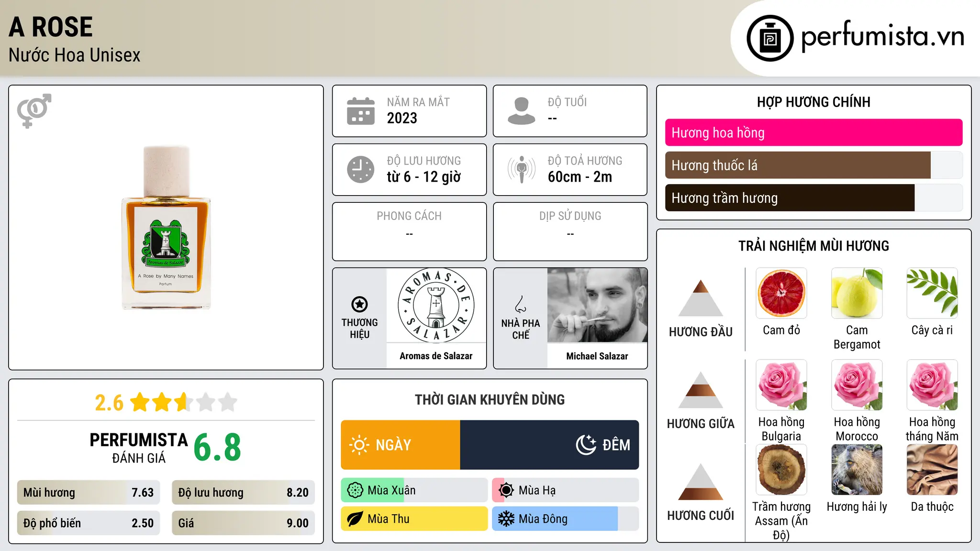Click the star badge icon above Thương hiệu
The image size is (980, 551).
click(x=359, y=304)
